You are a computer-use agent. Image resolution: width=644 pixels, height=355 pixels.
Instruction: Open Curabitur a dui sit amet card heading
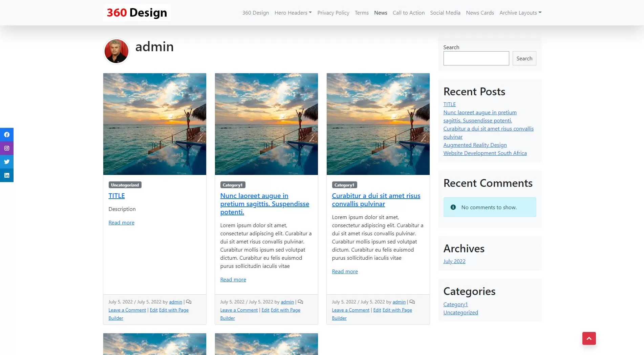tap(376, 200)
